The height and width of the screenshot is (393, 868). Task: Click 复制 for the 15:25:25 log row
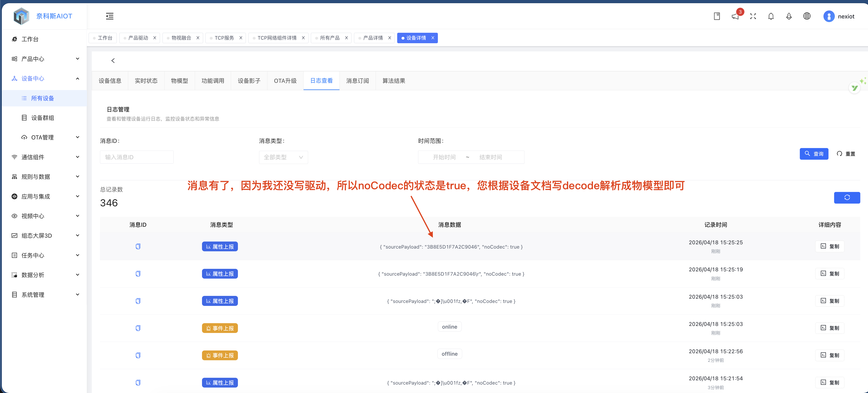pyautogui.click(x=830, y=246)
